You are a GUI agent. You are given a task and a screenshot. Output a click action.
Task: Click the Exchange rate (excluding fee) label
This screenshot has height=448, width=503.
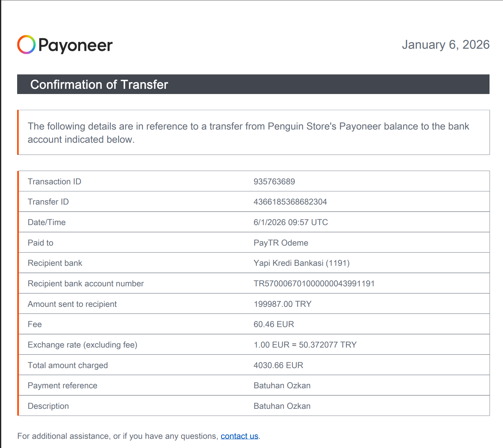83,345
